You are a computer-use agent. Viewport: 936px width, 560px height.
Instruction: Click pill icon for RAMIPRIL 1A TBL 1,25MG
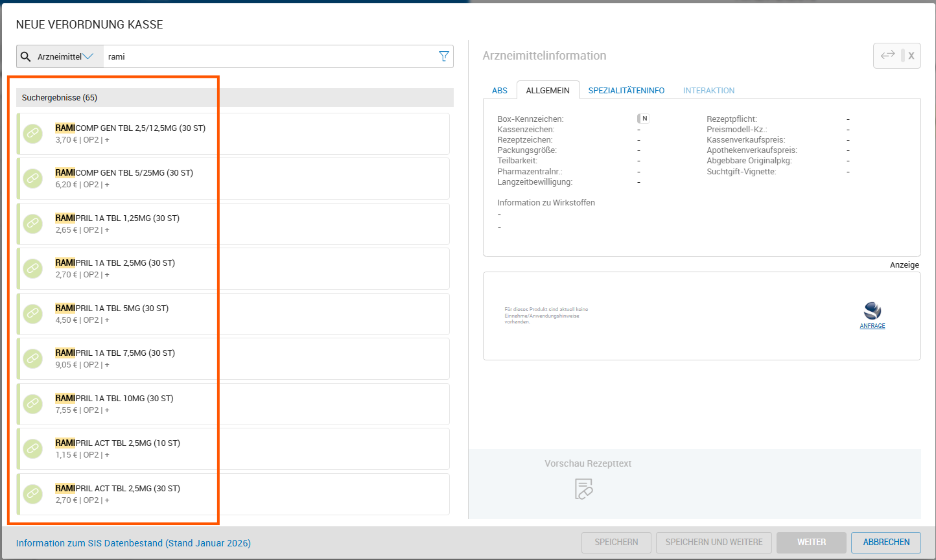[33, 224]
